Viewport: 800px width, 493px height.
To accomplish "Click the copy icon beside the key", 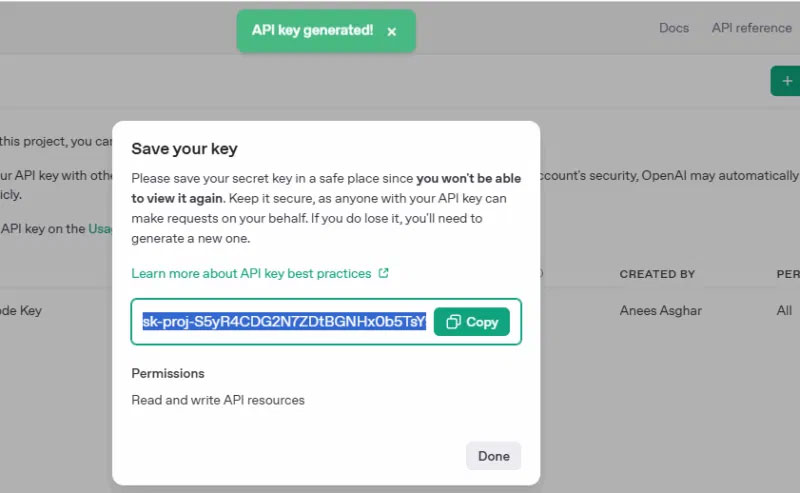I will click(454, 322).
